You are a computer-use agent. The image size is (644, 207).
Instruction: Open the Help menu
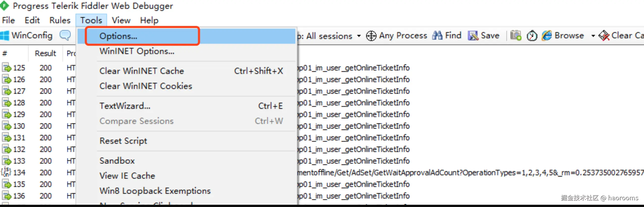coord(149,20)
